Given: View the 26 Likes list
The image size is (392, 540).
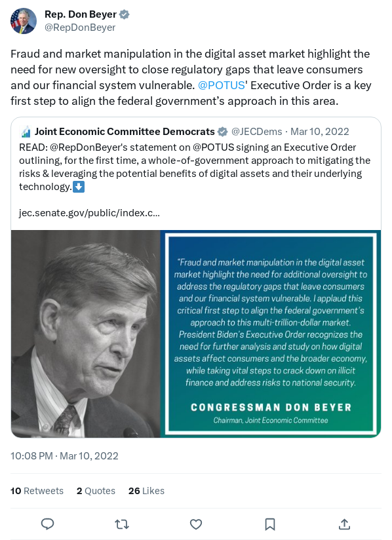Looking at the screenshot, I should click(146, 490).
